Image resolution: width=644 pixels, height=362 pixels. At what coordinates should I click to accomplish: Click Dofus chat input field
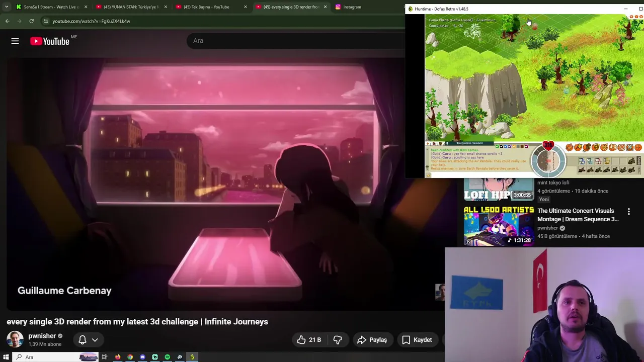480,175
